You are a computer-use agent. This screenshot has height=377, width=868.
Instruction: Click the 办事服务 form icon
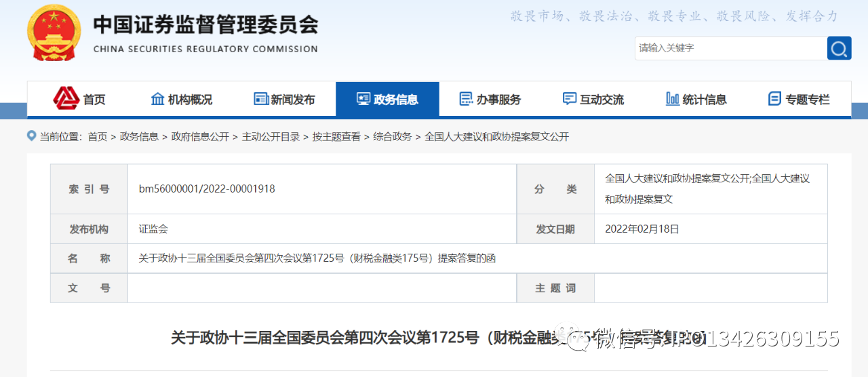pos(466,99)
